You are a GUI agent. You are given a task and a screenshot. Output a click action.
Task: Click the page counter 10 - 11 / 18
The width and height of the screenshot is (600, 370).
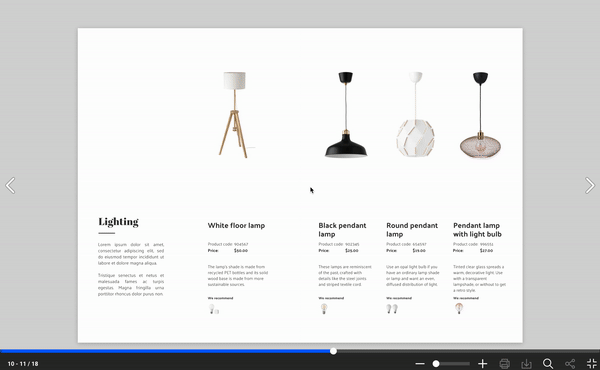point(23,363)
